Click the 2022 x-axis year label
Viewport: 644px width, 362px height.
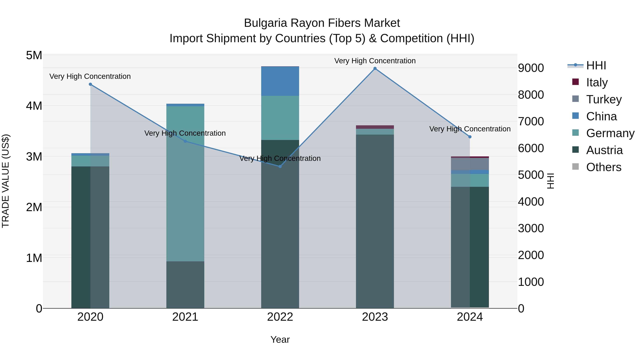280,317
